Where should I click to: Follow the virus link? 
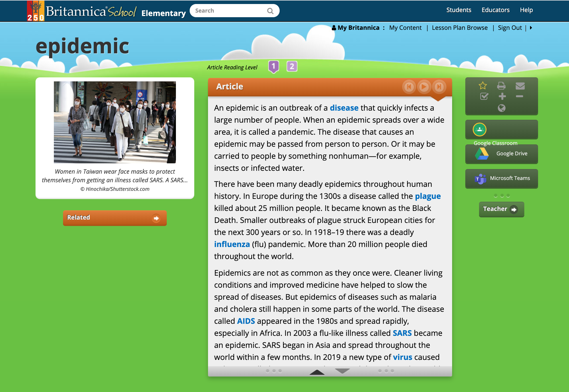point(402,357)
